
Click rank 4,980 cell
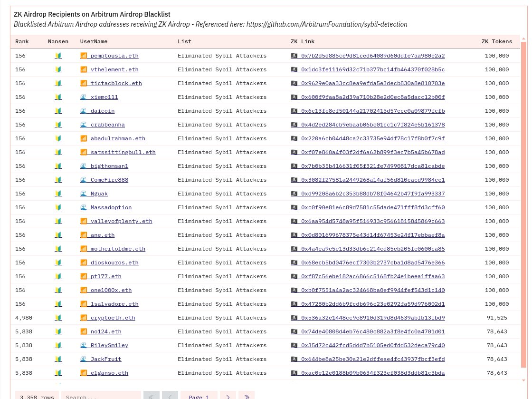(24, 318)
